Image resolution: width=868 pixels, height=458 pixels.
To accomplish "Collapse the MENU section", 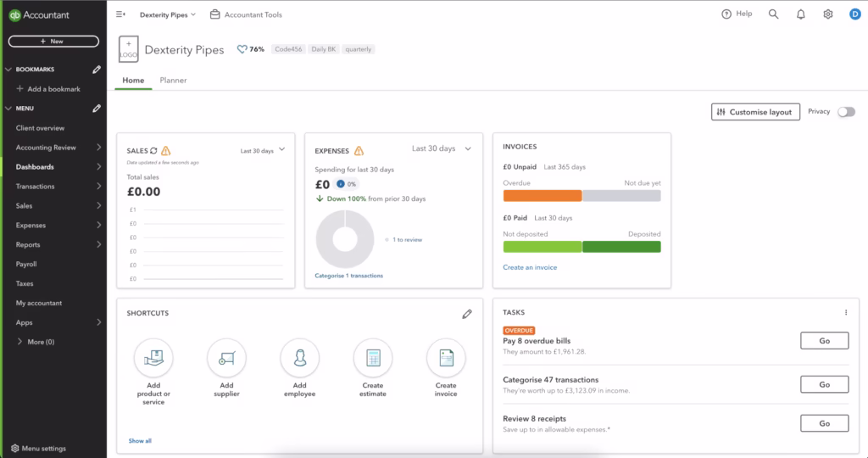I will (x=8, y=109).
